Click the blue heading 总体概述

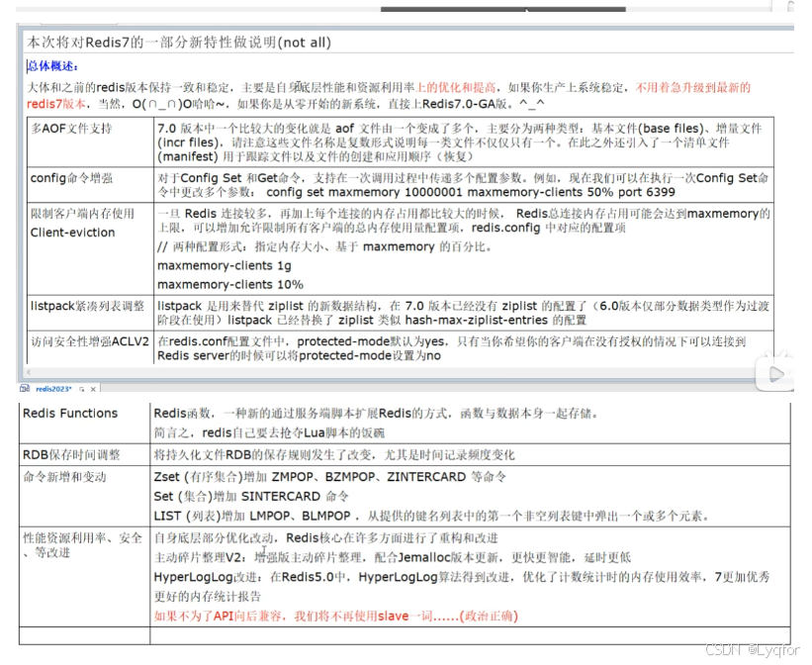52,66
